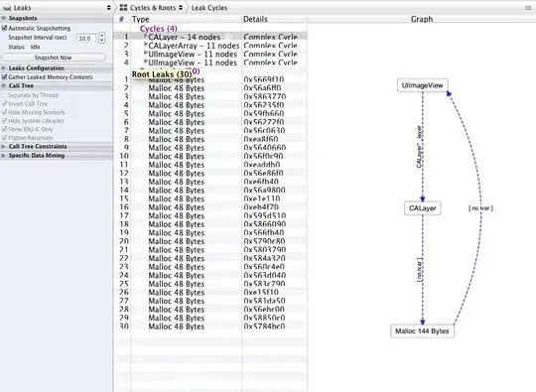Expand the UIImageView cycle in row 3

(146, 54)
